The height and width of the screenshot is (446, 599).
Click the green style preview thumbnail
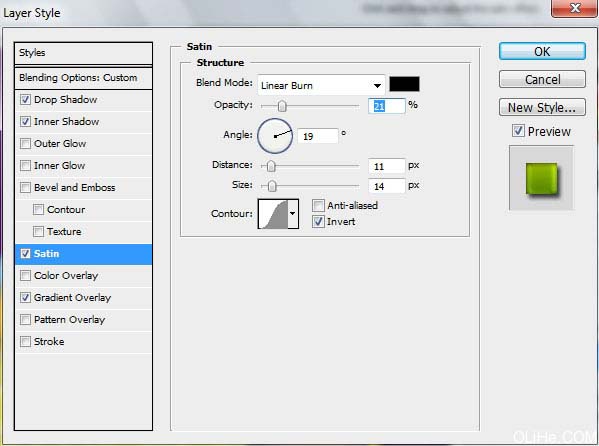click(541, 178)
